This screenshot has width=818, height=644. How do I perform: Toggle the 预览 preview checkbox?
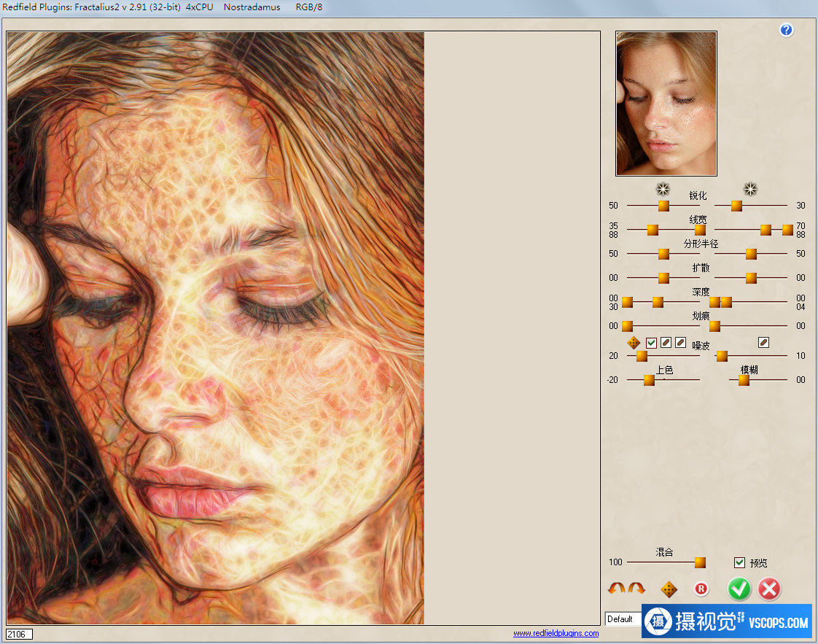coord(739,562)
